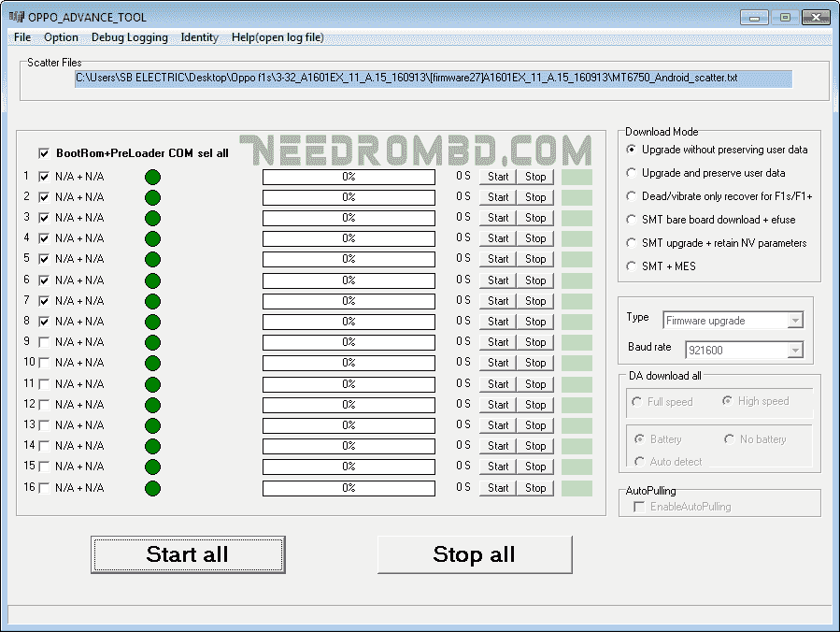The image size is (840, 632).
Task: Click Start for row 10
Action: pyautogui.click(x=498, y=363)
